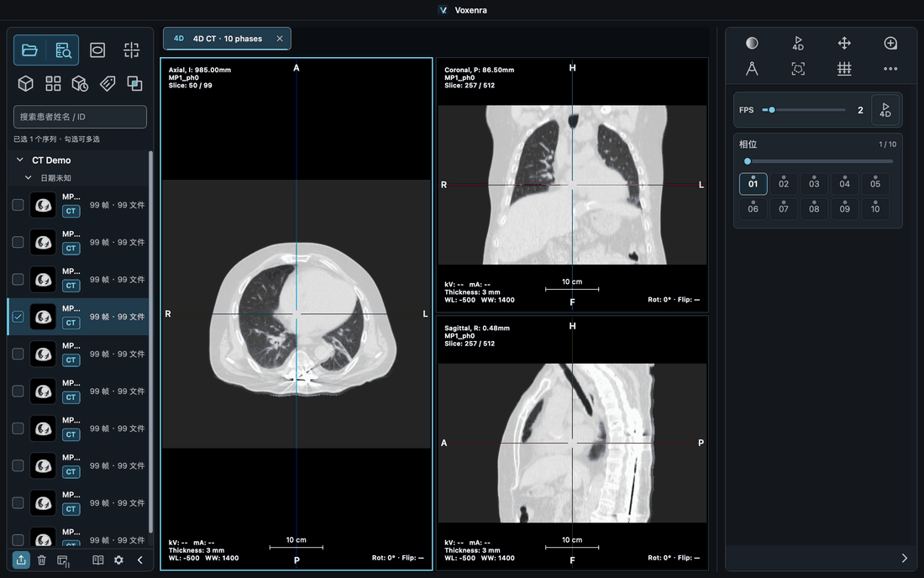Select phase 02 button
924x578 pixels.
(x=783, y=183)
